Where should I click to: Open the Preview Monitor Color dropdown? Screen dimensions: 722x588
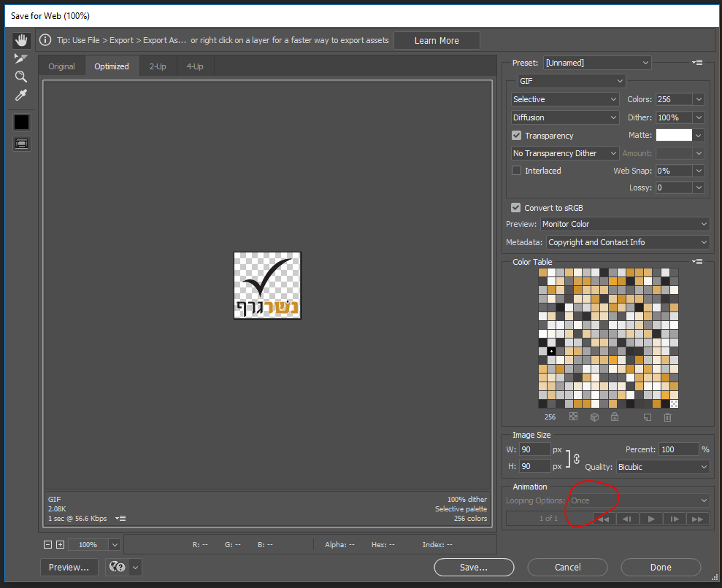pos(625,224)
